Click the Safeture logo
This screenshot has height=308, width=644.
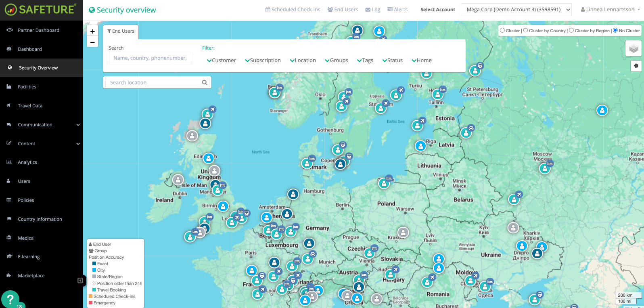[x=40, y=10]
